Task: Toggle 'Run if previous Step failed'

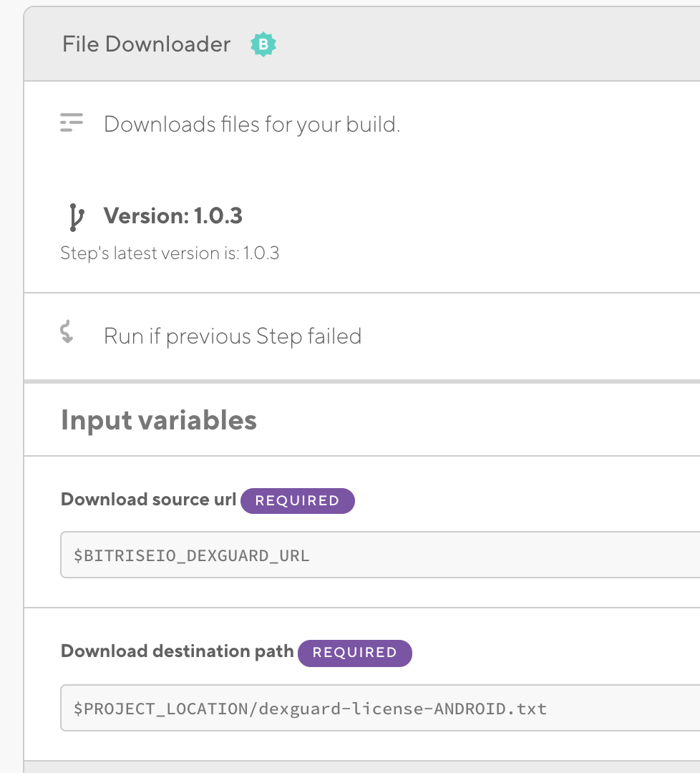Action: coord(362,336)
